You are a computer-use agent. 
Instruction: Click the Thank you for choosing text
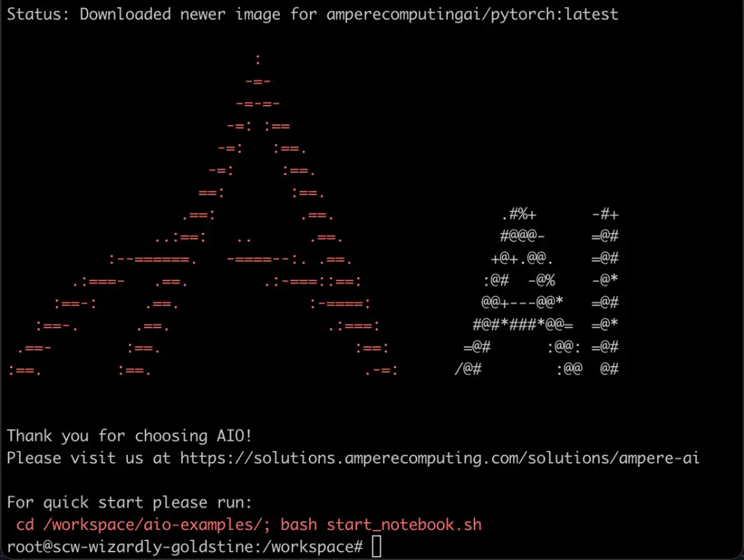pos(107,435)
